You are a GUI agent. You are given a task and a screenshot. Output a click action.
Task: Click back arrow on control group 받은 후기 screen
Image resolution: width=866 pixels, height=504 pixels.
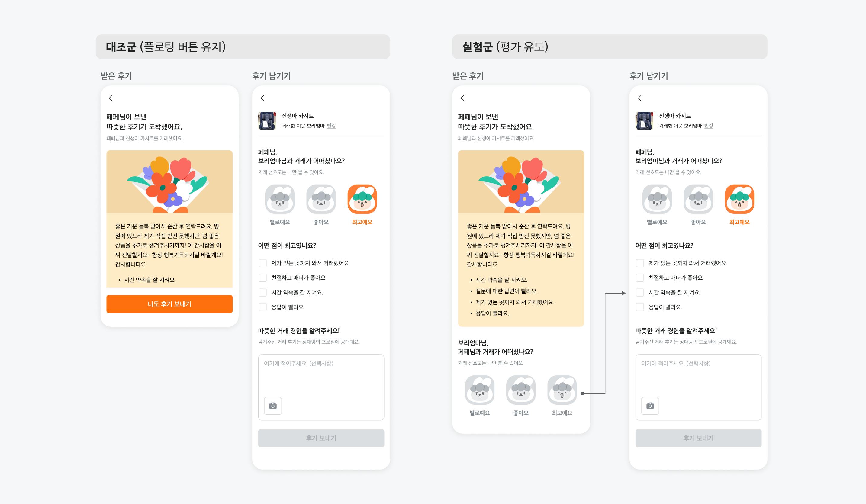tap(111, 98)
